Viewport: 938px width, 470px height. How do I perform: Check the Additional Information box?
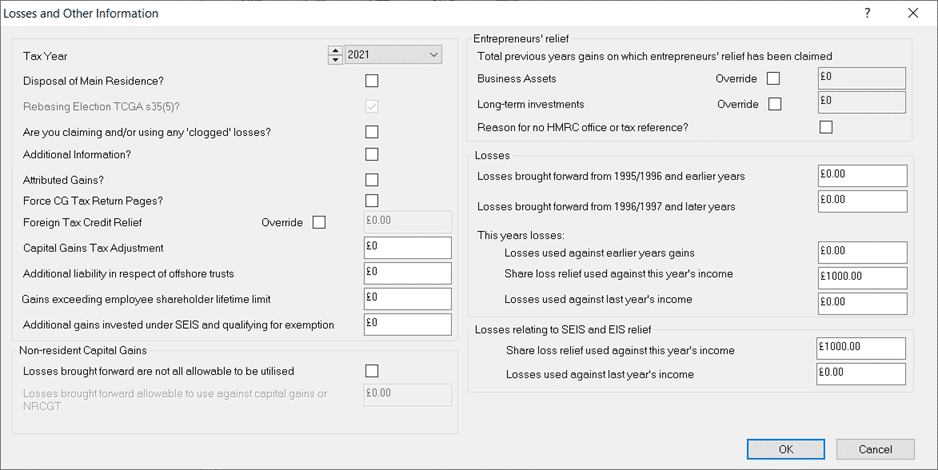tap(372, 155)
